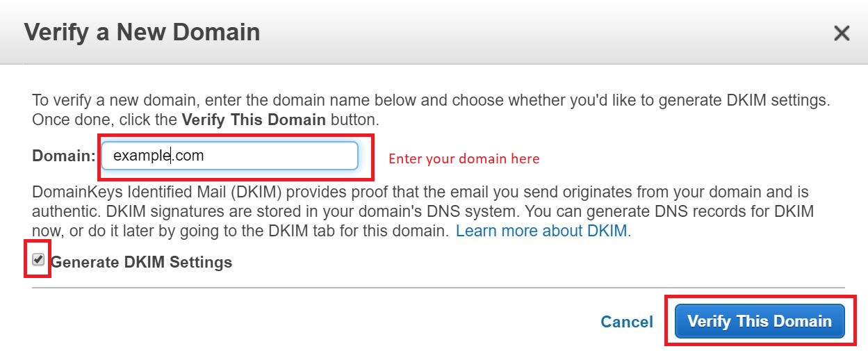Viewport: 868px width, 351px height.
Task: Click the Verify This Domain button
Action: click(760, 321)
